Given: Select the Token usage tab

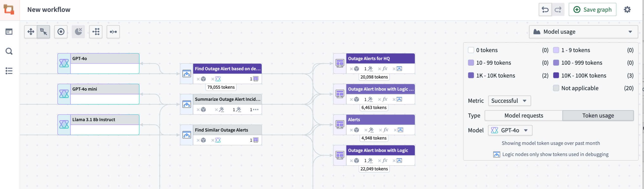Looking at the screenshot, I should [x=598, y=115].
